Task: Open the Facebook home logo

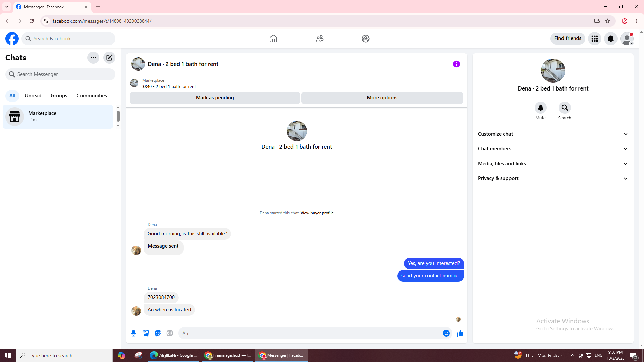Action: pyautogui.click(x=12, y=39)
